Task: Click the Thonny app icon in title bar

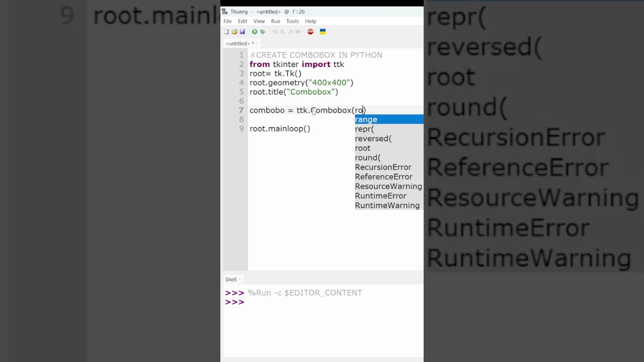Action: (225, 12)
